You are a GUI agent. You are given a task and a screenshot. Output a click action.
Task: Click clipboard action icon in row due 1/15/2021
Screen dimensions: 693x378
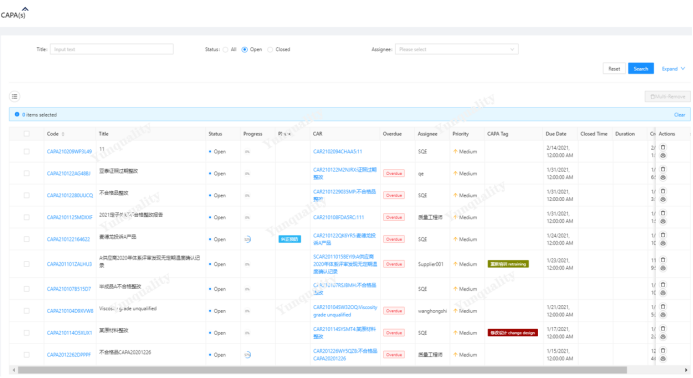click(x=663, y=351)
